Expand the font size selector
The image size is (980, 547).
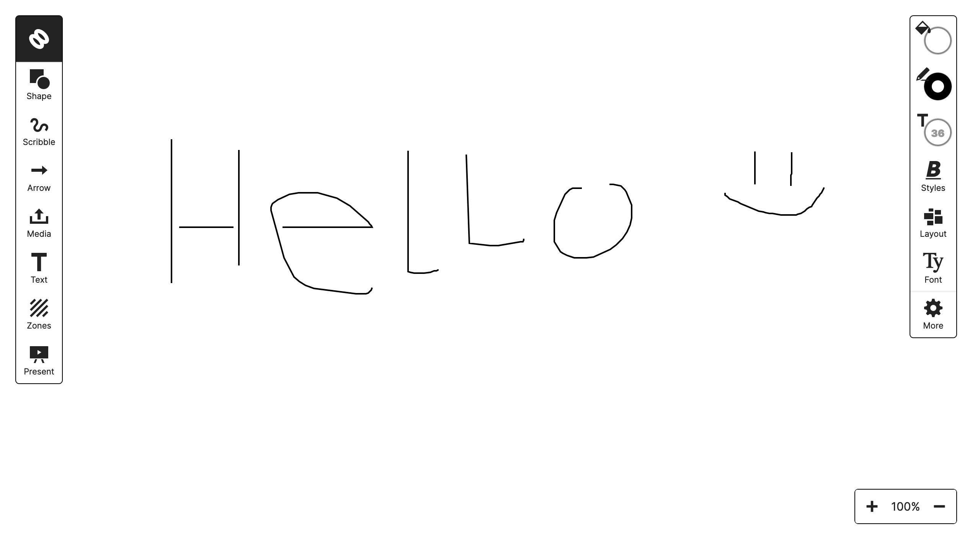[x=938, y=133]
